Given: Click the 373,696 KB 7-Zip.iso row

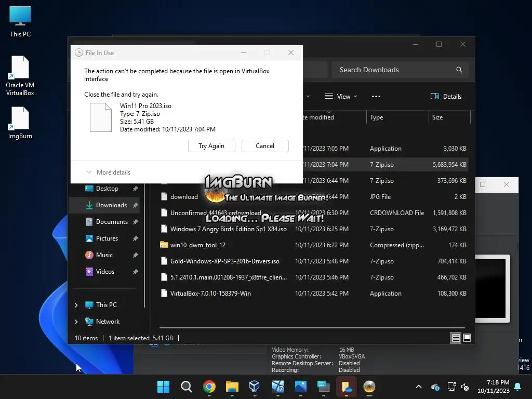Looking at the screenshot, I should (385, 181).
